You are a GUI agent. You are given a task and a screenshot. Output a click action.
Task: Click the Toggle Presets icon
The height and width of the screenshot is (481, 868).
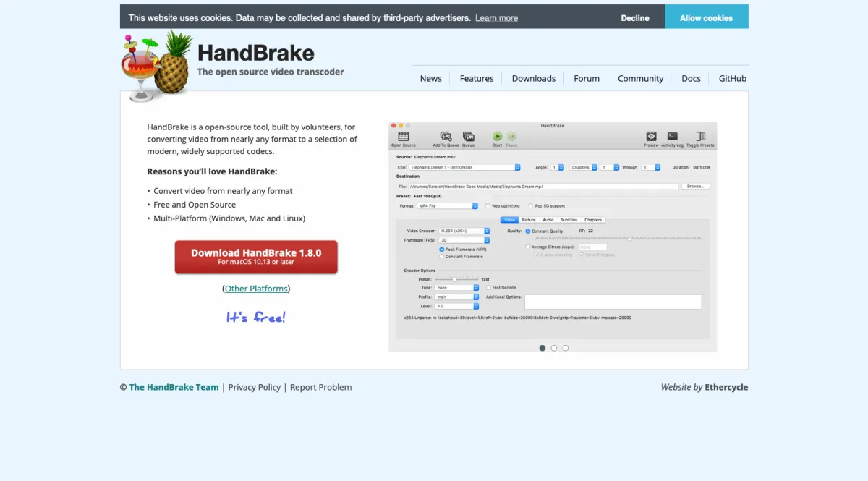(x=700, y=136)
